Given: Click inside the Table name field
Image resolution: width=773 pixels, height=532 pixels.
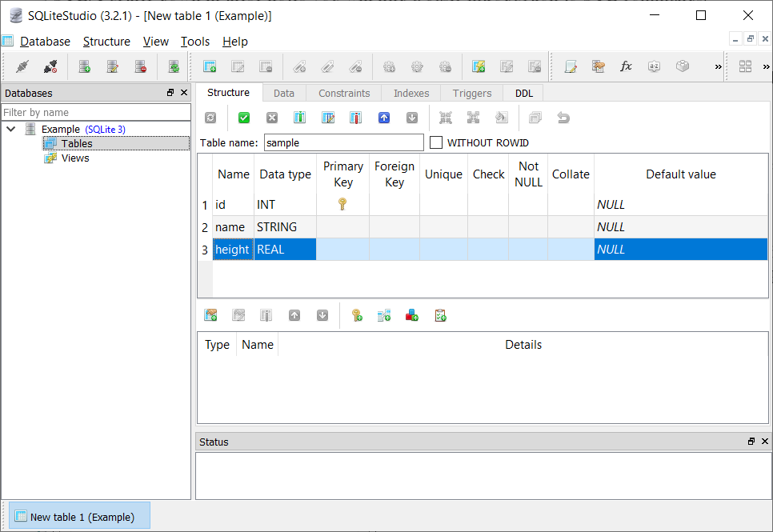Looking at the screenshot, I should pyautogui.click(x=344, y=142).
